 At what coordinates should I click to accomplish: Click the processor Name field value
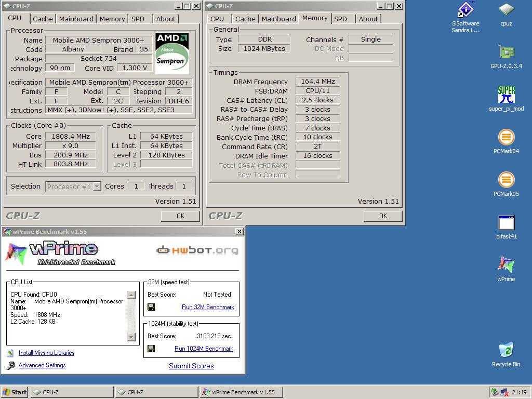click(x=98, y=41)
